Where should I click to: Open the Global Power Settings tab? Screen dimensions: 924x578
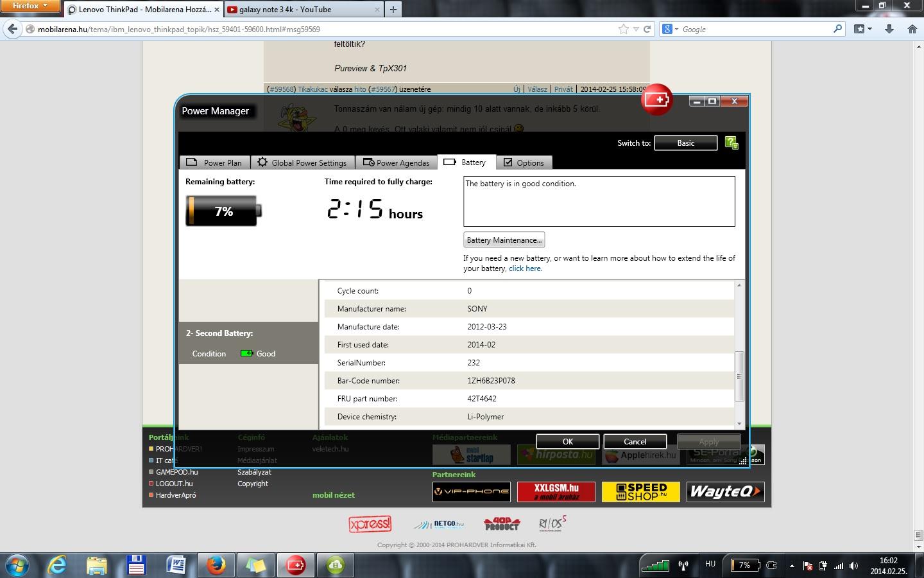[302, 162]
